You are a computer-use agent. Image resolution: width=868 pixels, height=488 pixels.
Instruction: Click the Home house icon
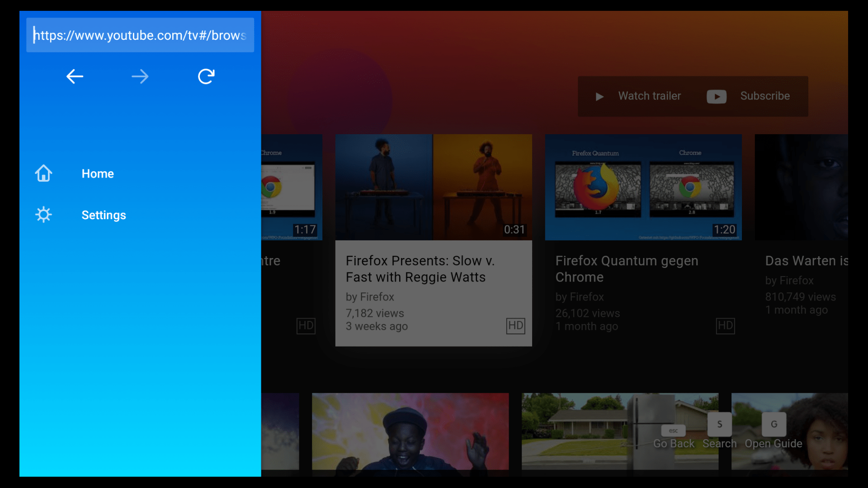[x=43, y=173]
